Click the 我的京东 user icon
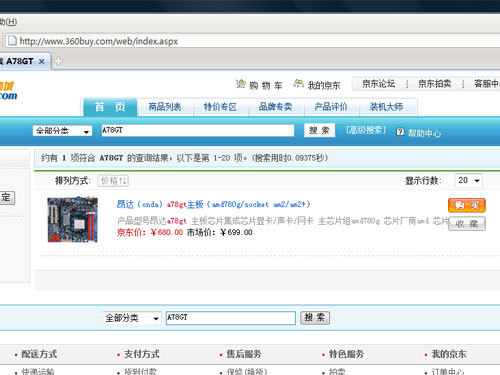This screenshot has width=500, height=375. [x=298, y=83]
